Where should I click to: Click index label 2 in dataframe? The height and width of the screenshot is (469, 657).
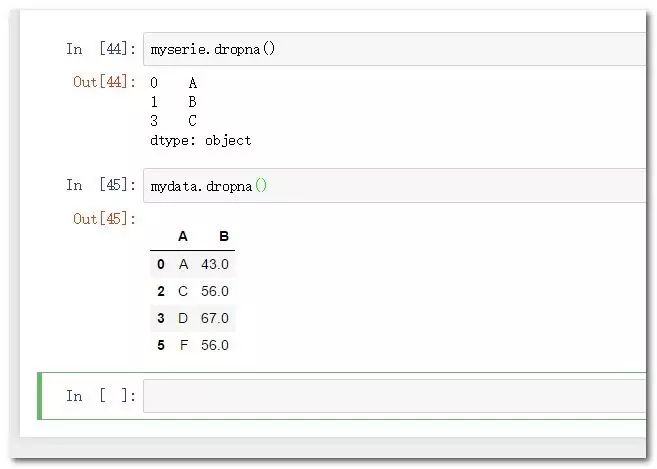(x=161, y=291)
